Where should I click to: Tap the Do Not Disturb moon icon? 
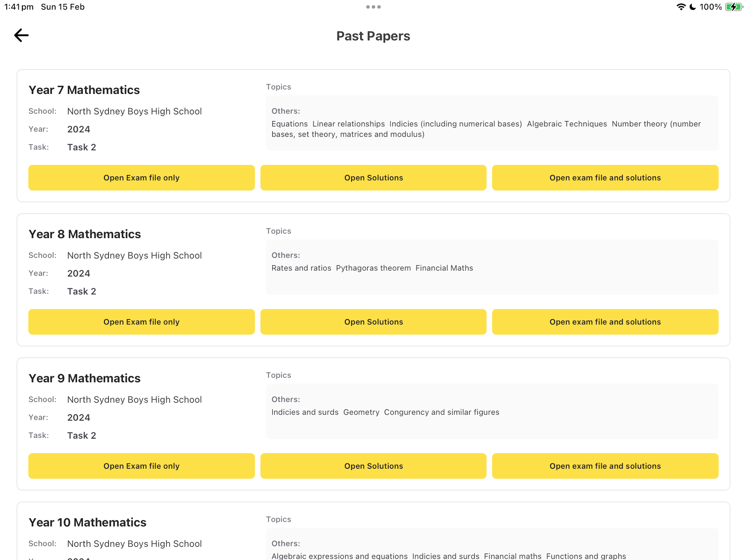(692, 7)
